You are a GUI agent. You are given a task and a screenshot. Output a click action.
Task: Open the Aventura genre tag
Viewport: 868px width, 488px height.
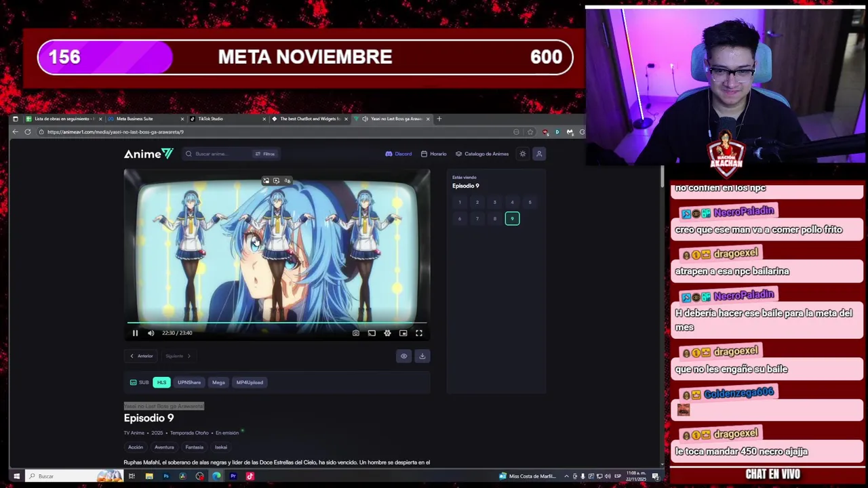(x=164, y=447)
